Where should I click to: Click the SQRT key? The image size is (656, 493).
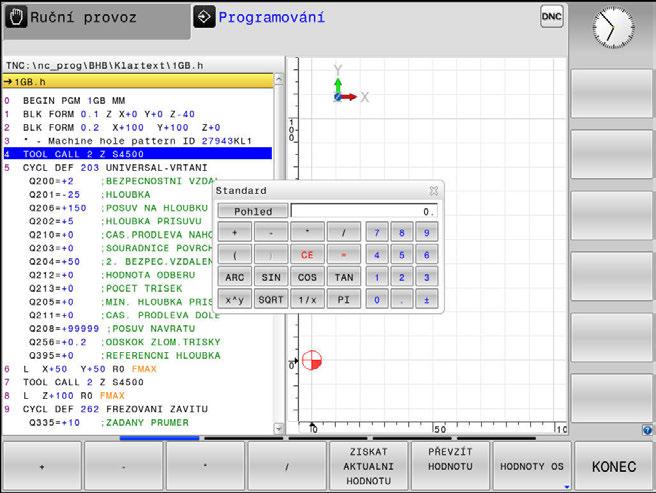(x=271, y=299)
